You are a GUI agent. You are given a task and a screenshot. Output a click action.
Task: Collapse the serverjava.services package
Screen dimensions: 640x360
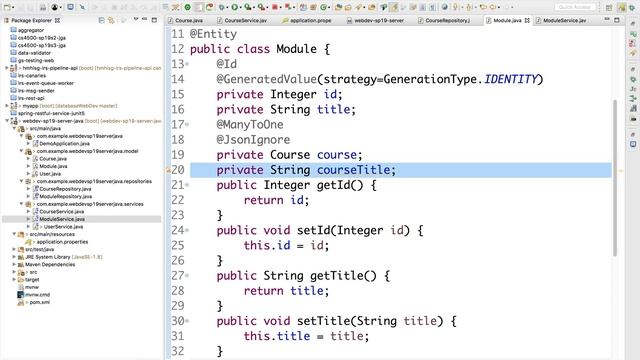(21, 204)
